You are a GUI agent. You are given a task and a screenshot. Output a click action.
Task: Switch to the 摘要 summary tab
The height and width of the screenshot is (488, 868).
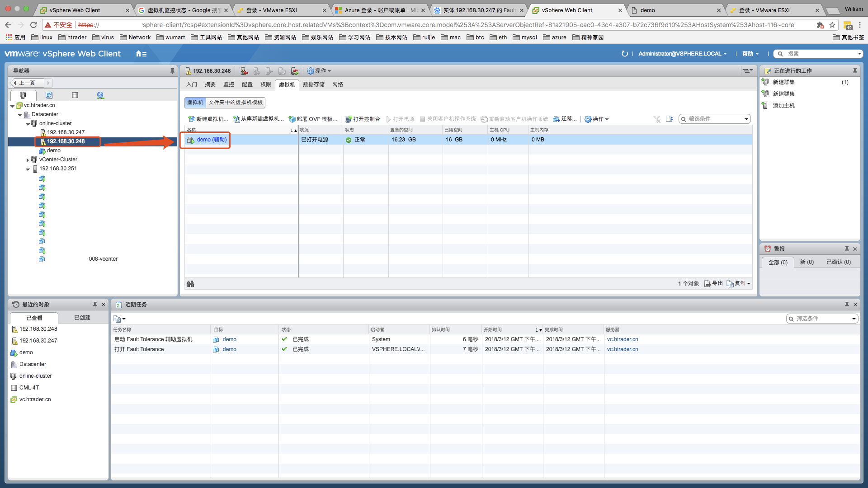[x=210, y=84]
